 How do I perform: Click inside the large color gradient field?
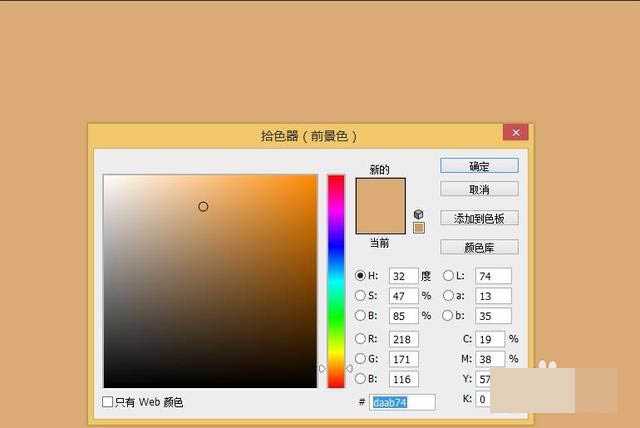coord(210,280)
